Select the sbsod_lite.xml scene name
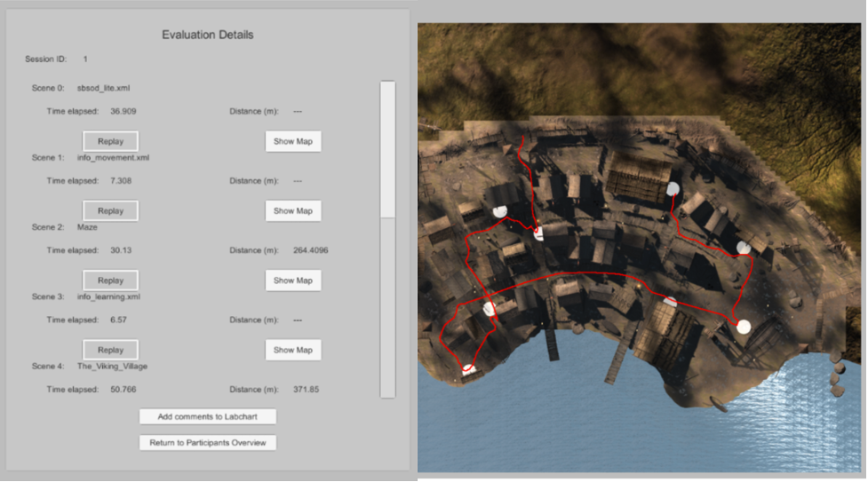The image size is (868, 482). point(104,88)
